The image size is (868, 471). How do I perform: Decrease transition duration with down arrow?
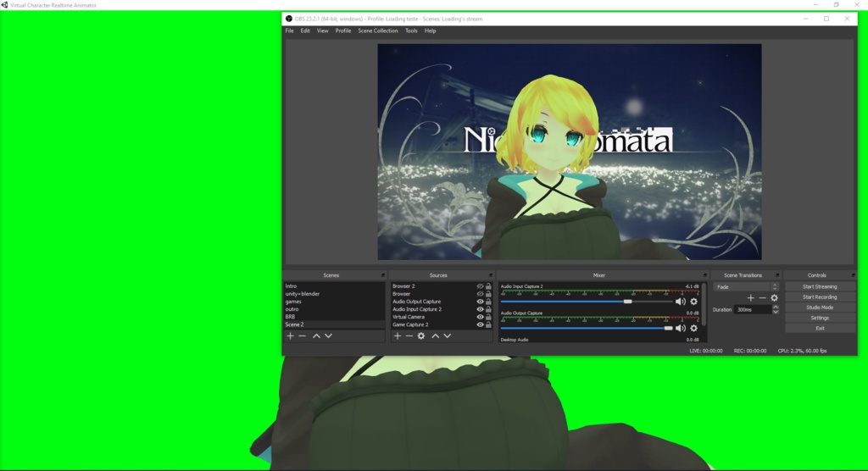point(776,312)
